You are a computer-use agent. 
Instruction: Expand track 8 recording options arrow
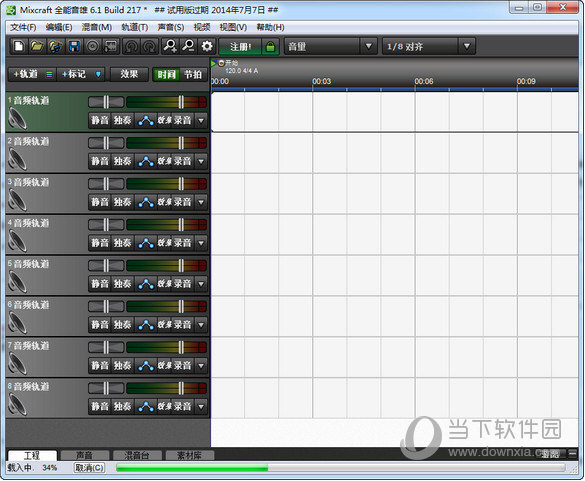tap(201, 406)
